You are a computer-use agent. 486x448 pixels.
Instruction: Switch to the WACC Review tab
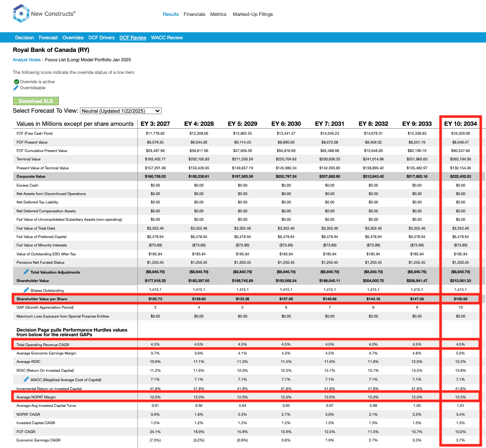(167, 37)
